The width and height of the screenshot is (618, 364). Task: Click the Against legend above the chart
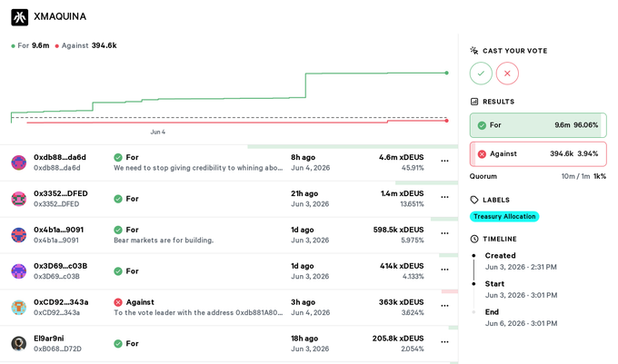85,45
